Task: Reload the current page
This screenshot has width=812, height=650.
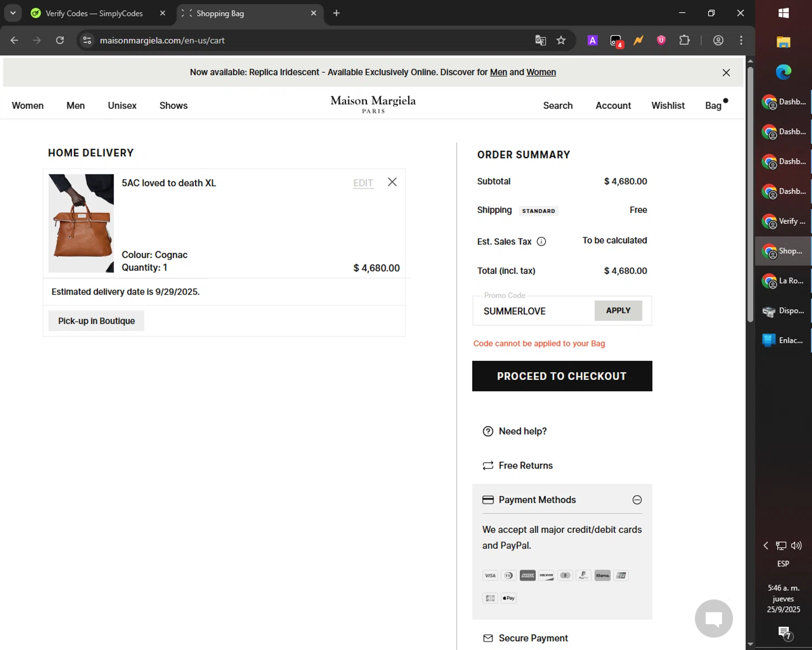Action: (60, 40)
